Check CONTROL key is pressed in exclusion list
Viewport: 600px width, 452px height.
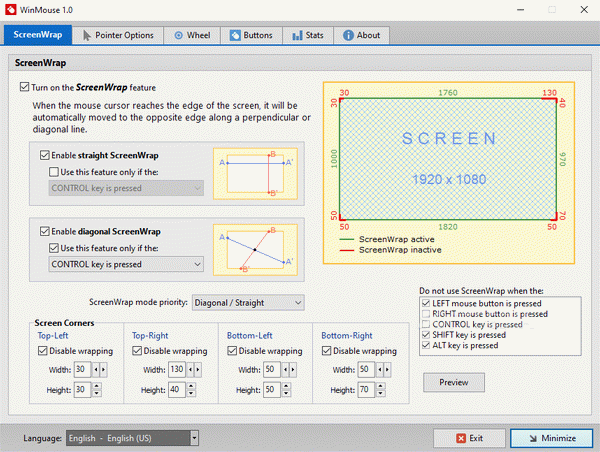(426, 324)
